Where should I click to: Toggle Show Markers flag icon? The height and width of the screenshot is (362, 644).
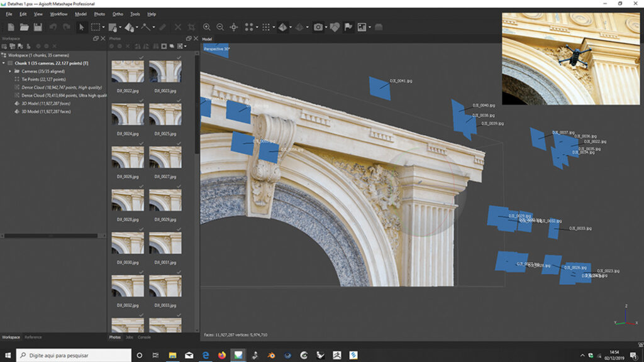[x=348, y=27]
